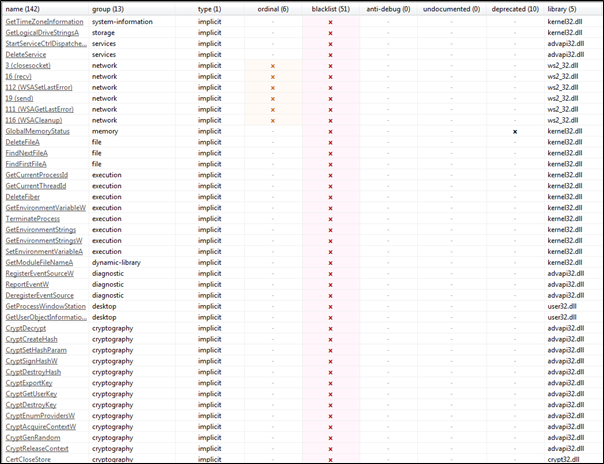The height and width of the screenshot is (464, 604).
Task: Open the GetCurrentThreadId link
Action: pos(36,186)
